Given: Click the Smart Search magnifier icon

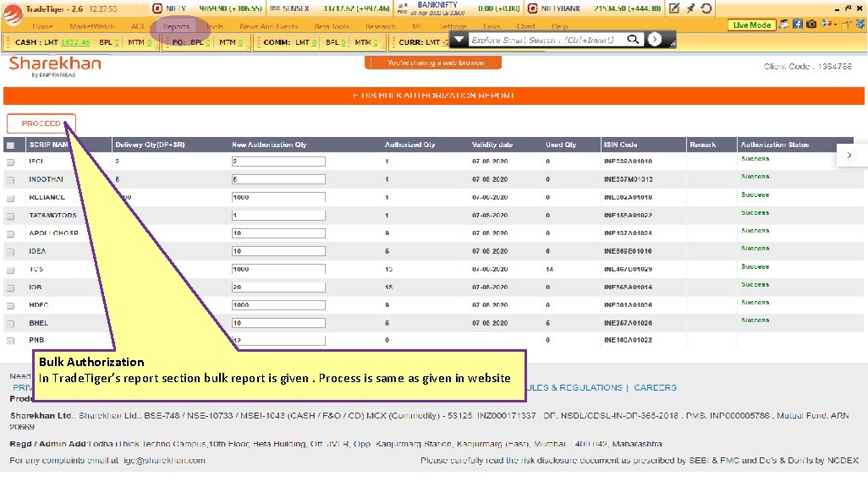Looking at the screenshot, I should coord(633,40).
